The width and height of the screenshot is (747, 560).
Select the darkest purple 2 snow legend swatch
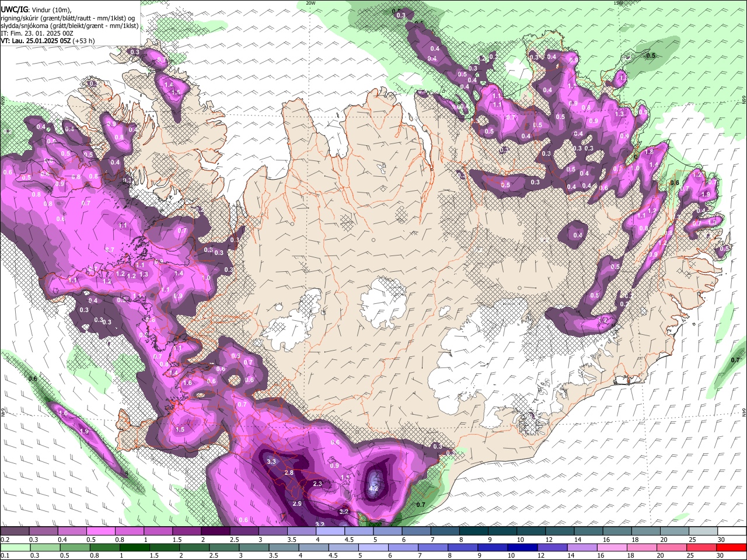(x=215, y=531)
